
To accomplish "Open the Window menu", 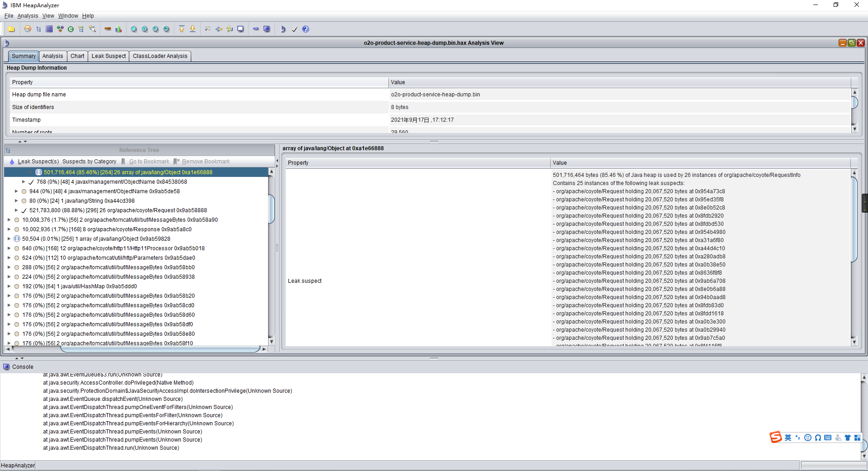I will (x=68, y=16).
